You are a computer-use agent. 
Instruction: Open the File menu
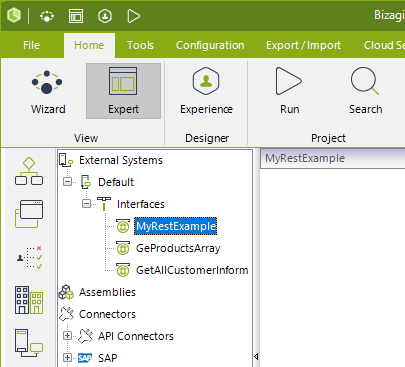click(x=31, y=45)
